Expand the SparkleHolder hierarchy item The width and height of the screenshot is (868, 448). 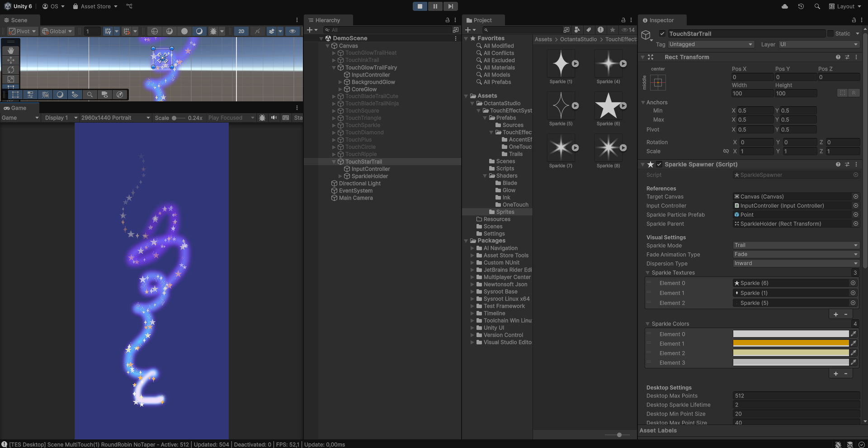point(340,176)
